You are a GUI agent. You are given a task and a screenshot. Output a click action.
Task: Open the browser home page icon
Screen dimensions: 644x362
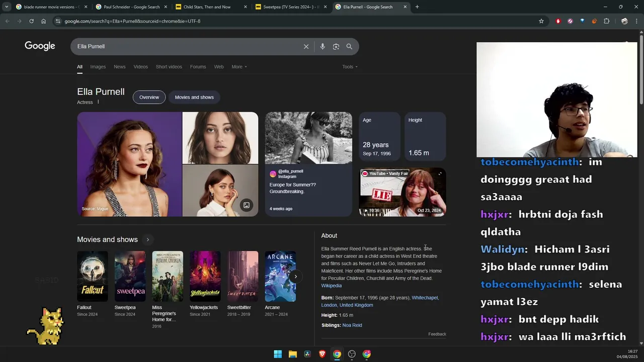pyautogui.click(x=43, y=21)
